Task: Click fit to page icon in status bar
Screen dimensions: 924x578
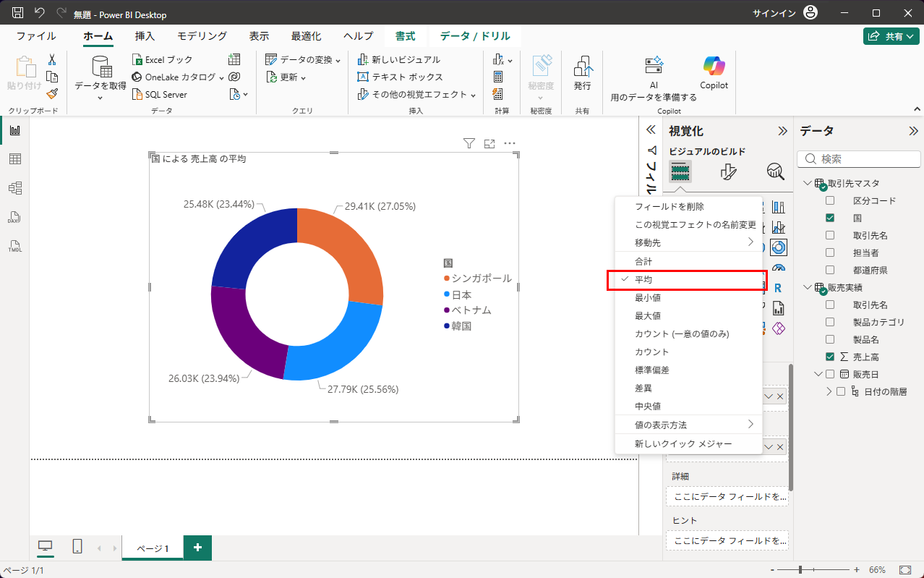Action: (904, 570)
